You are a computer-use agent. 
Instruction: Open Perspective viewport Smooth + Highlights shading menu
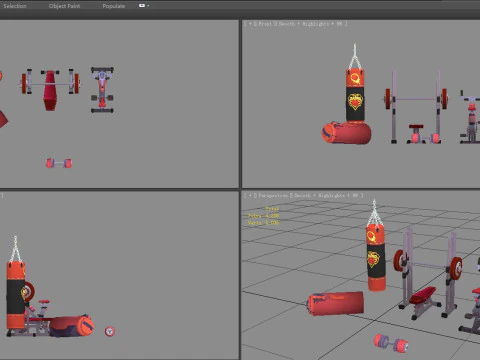(x=326, y=196)
